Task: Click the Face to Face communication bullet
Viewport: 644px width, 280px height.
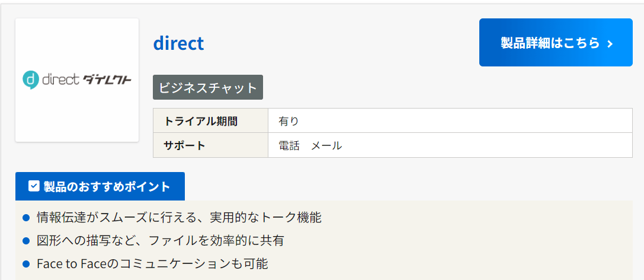Action: [152, 263]
